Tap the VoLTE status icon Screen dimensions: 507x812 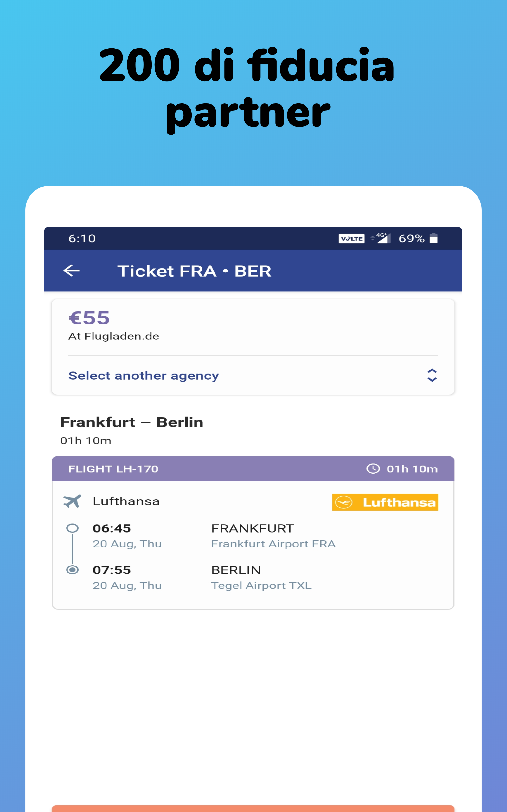(x=351, y=239)
